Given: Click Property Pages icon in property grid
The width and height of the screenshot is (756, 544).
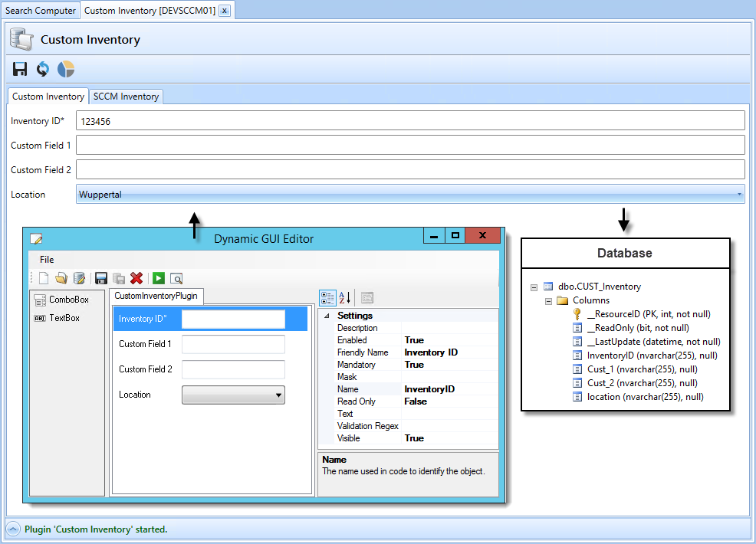Looking at the screenshot, I should pyautogui.click(x=367, y=298).
